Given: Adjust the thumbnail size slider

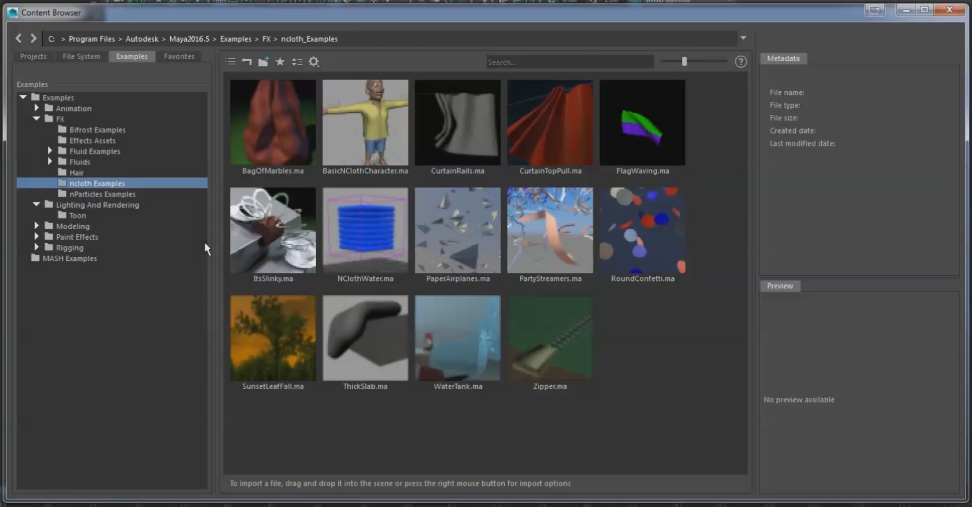Looking at the screenshot, I should pyautogui.click(x=684, y=62).
